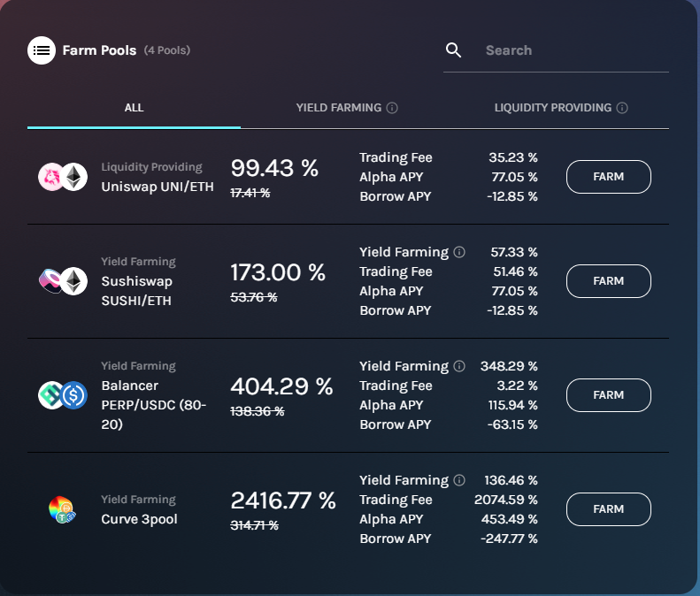The height and width of the screenshot is (596, 700).
Task: Click the search magnifier icon
Action: coord(454,50)
